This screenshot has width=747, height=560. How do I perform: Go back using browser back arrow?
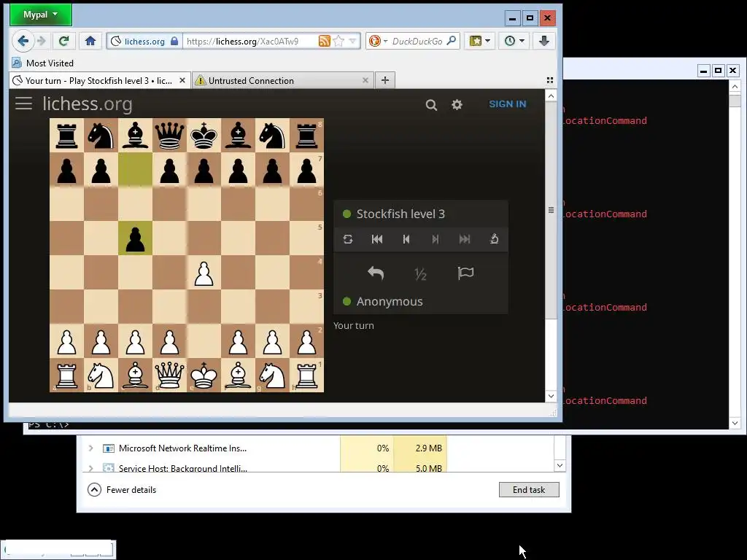tap(23, 41)
